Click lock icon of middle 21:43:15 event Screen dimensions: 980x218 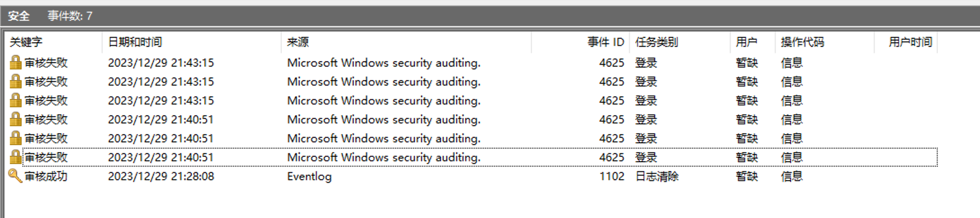16,82
